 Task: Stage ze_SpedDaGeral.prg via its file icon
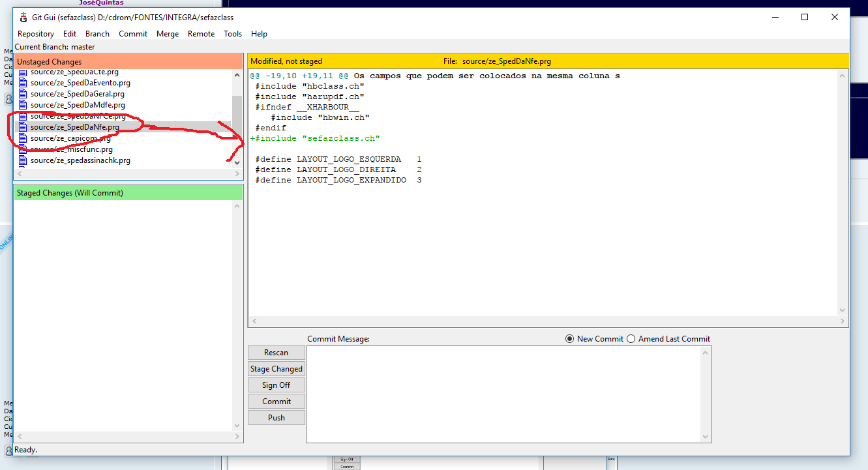(23, 94)
